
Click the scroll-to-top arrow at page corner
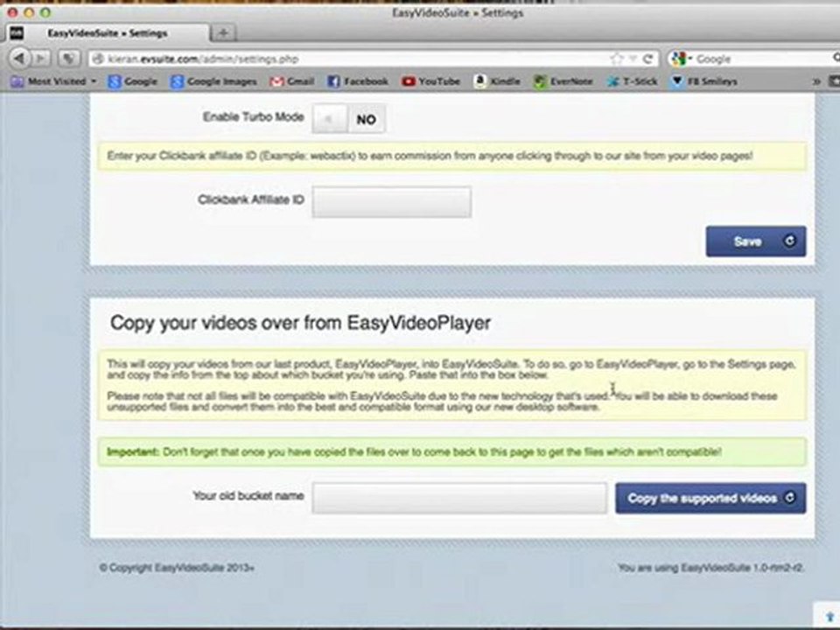[829, 617]
